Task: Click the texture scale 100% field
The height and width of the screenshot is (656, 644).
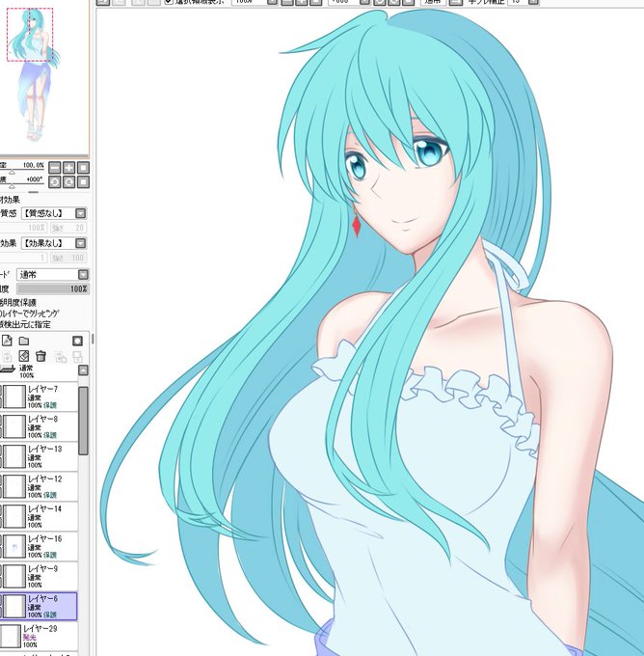Action: (x=23, y=228)
